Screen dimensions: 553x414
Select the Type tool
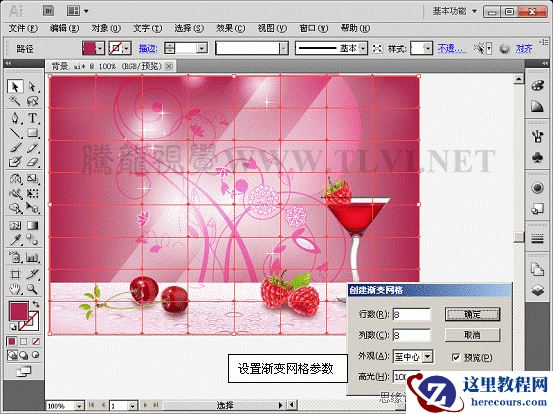tap(32, 118)
